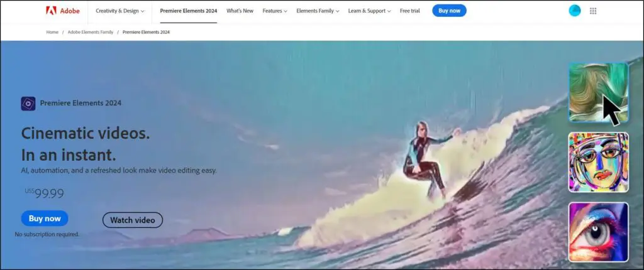Viewport: 644px width, 270px height.
Task: Expand Creativity & Design dropdown
Action: coord(120,11)
